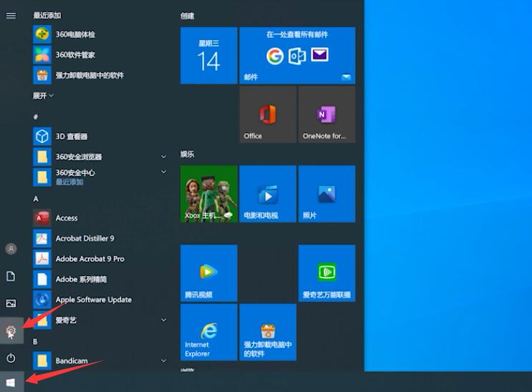Open 360软件管家 app

click(100, 54)
